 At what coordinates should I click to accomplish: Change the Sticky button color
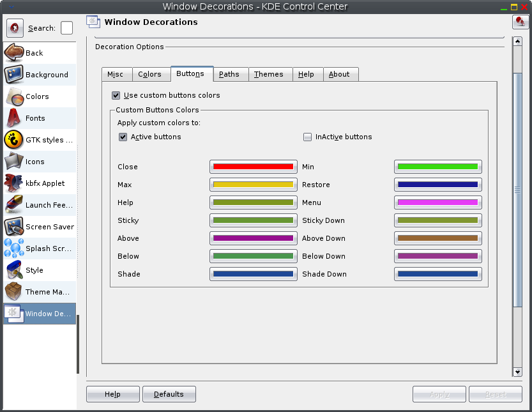(254, 220)
